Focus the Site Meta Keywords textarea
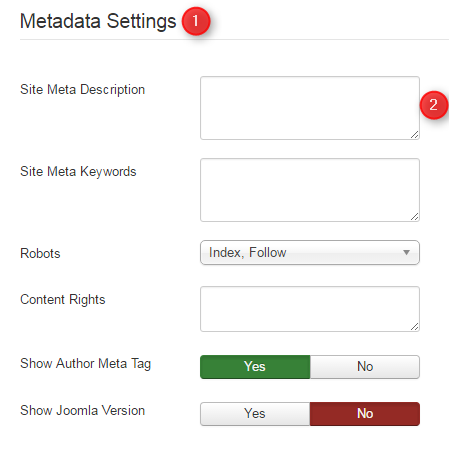This screenshot has width=449, height=450. 310,190
